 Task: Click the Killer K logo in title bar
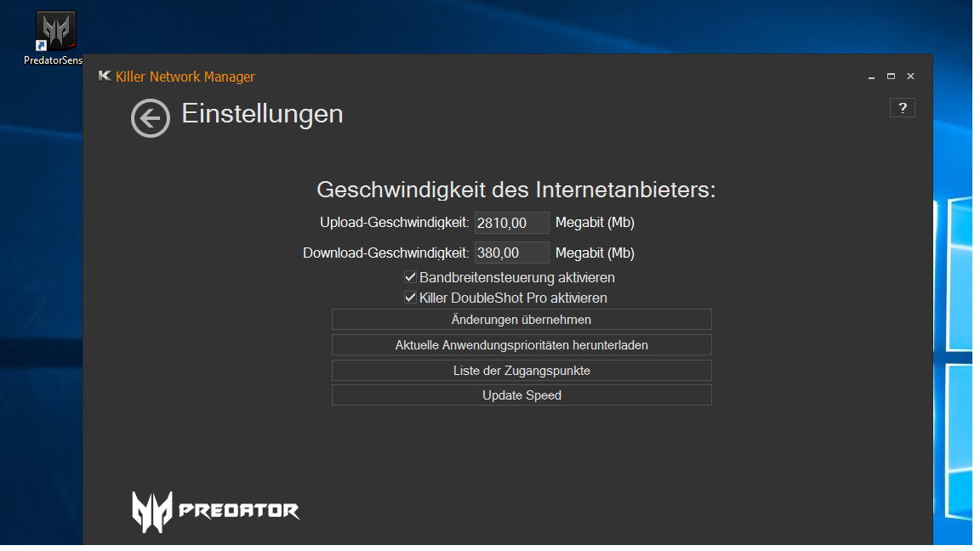pos(105,77)
